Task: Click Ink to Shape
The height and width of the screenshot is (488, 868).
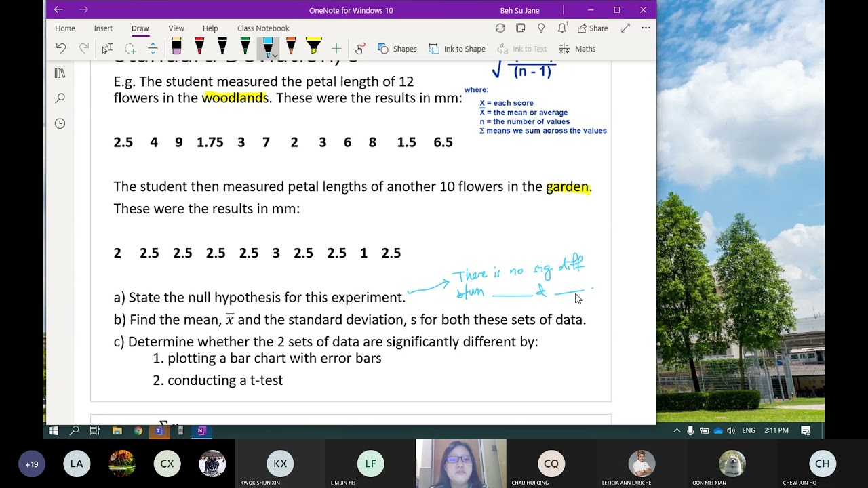Action: [x=456, y=49]
